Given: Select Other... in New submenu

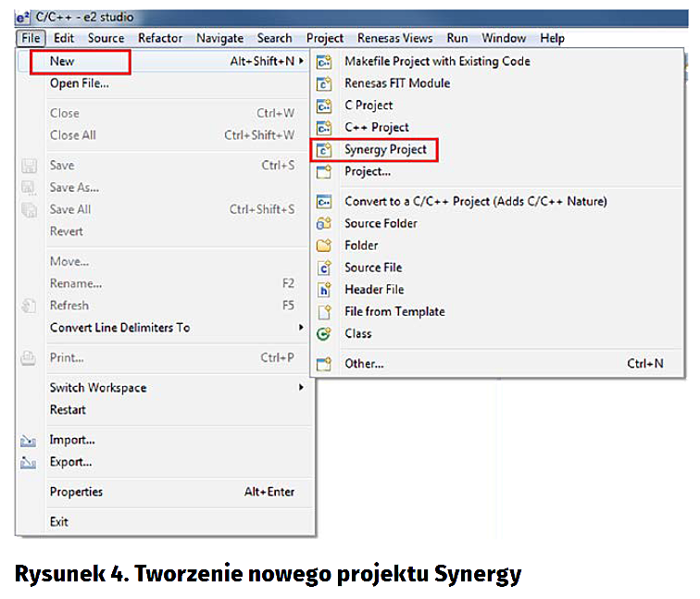Looking at the screenshot, I should [x=364, y=364].
